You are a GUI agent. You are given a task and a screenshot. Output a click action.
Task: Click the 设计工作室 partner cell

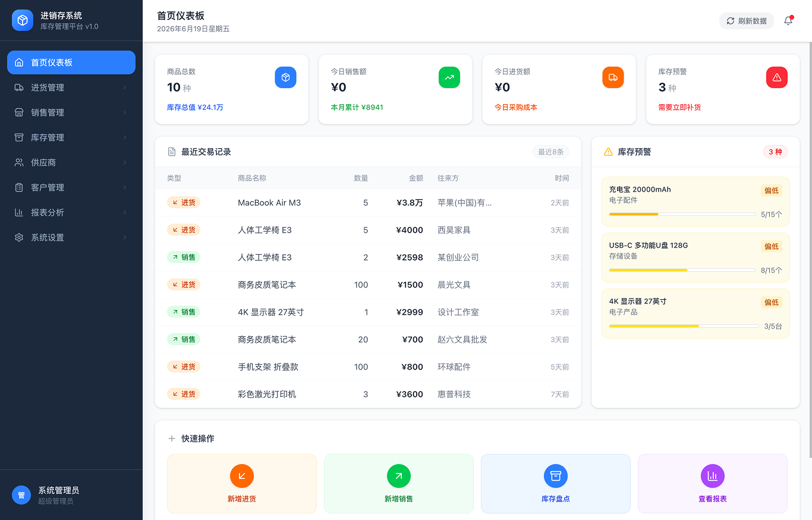pos(458,312)
